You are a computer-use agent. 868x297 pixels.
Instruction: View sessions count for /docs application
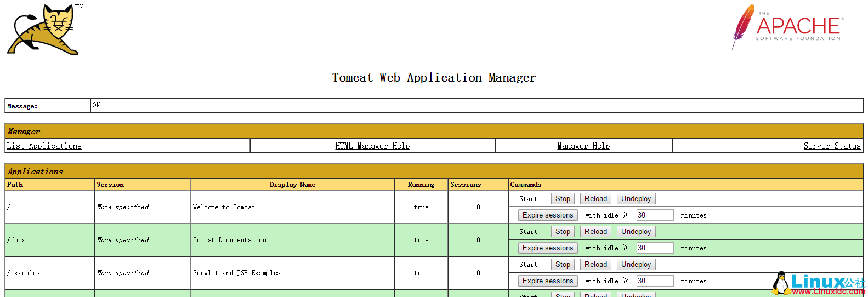tap(478, 240)
